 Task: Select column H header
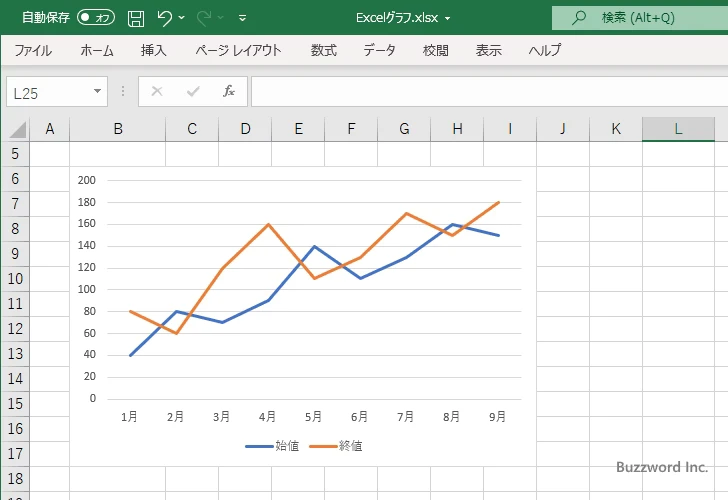point(457,129)
